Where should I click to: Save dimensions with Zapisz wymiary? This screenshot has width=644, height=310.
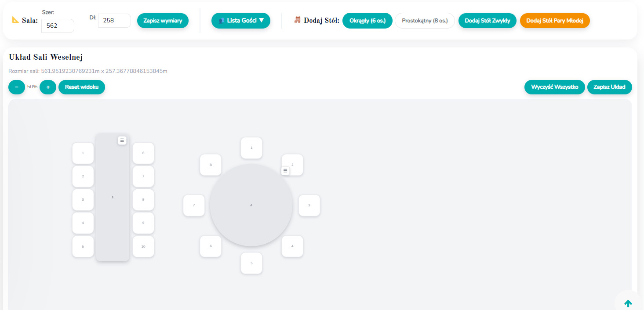pyautogui.click(x=163, y=21)
